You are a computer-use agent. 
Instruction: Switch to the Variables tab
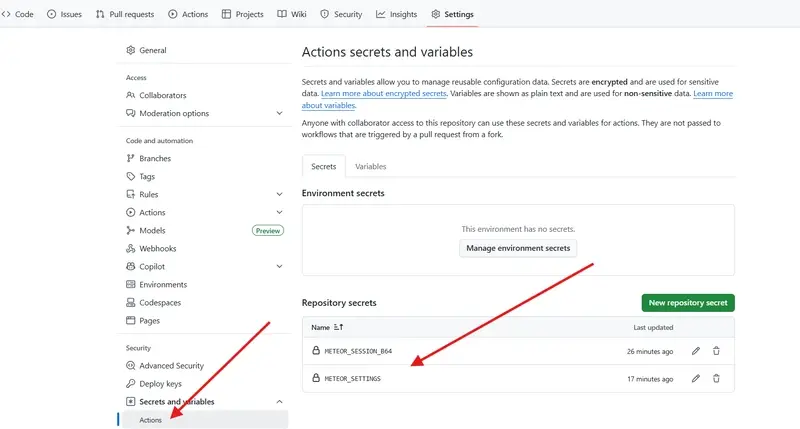click(x=370, y=166)
